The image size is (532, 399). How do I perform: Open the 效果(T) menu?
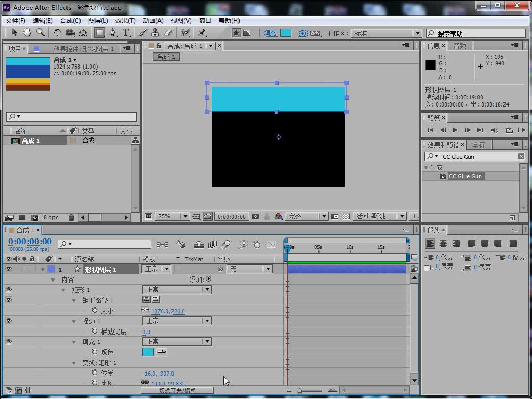coord(125,21)
